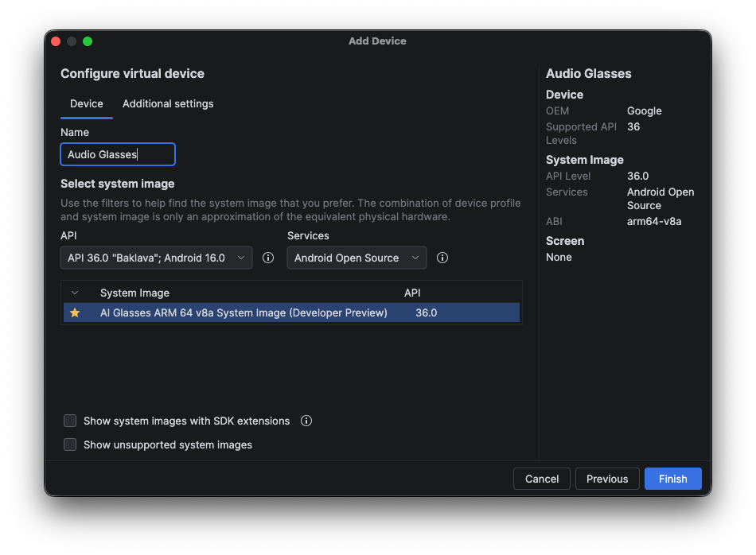756x555 pixels.
Task: Enable Show unsupported system images
Action: tap(70, 444)
